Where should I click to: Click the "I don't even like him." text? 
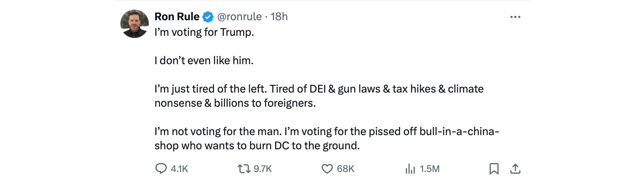tap(204, 61)
